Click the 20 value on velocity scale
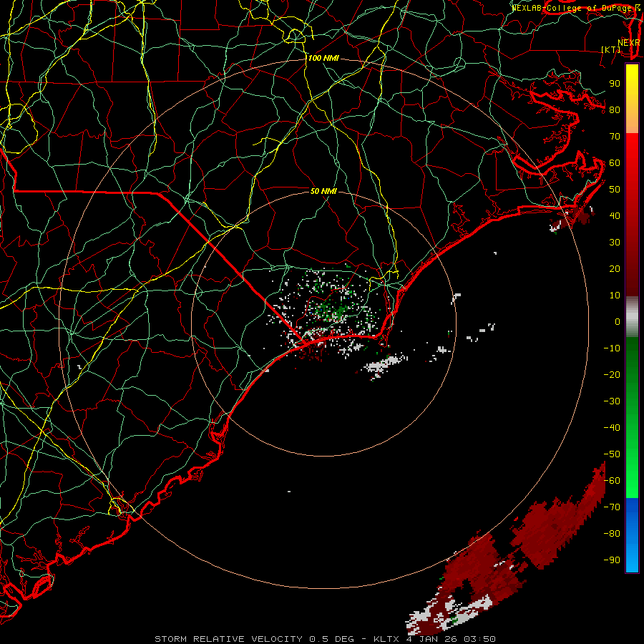This screenshot has height=644, width=644. (x=615, y=268)
